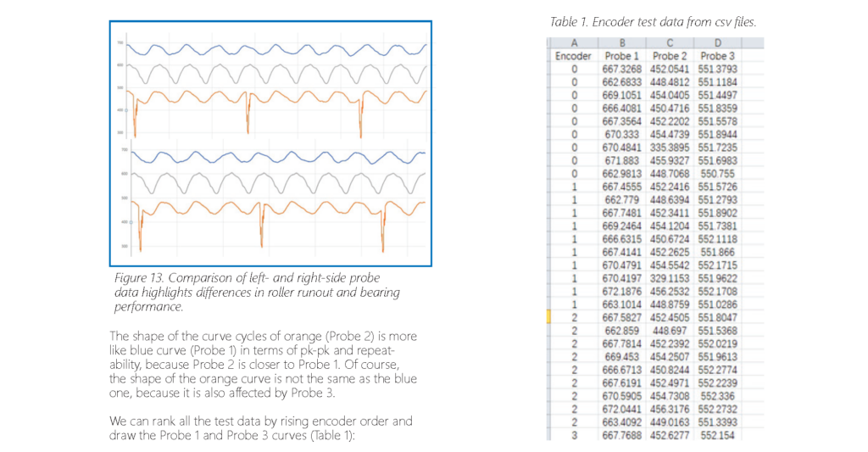Select column A header in the table
The image size is (868, 452).
(574, 44)
